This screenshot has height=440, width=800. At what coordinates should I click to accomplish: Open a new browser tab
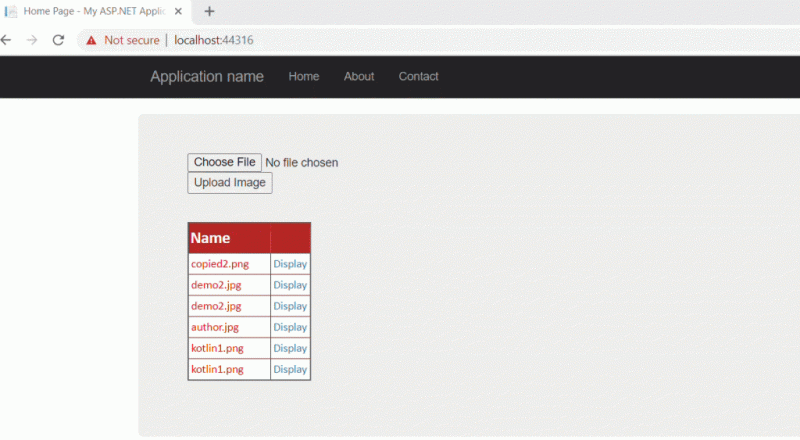[209, 11]
